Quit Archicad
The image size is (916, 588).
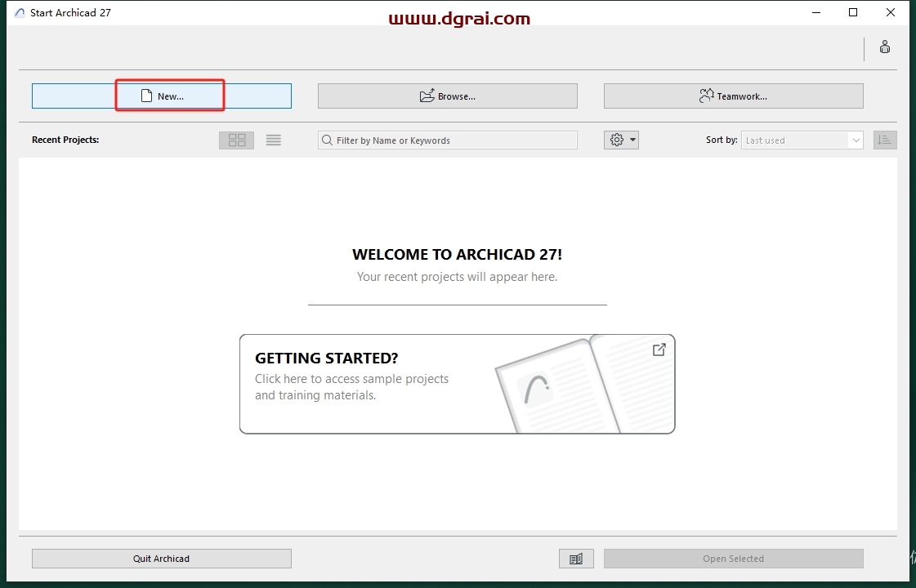point(161,559)
